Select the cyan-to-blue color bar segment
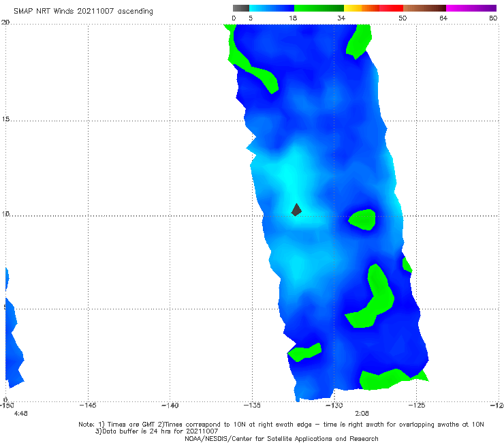504x443 pixels. point(272,8)
